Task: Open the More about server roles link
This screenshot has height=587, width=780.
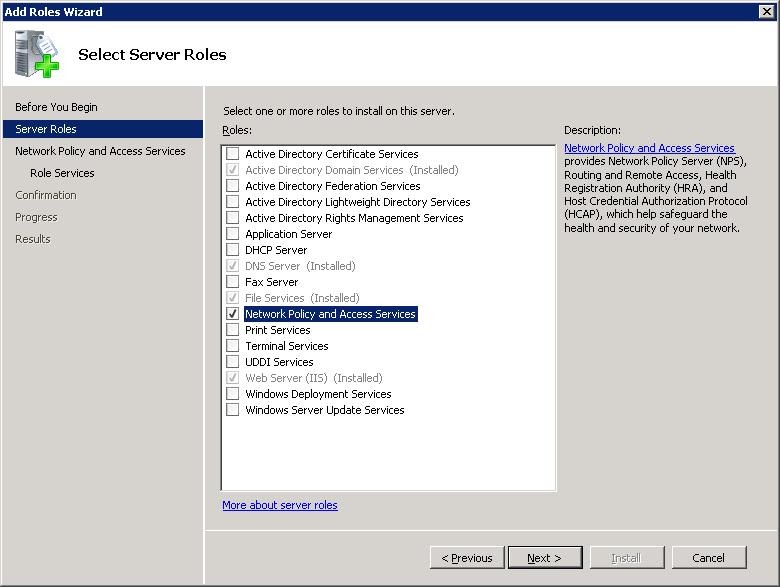Action: (280, 505)
